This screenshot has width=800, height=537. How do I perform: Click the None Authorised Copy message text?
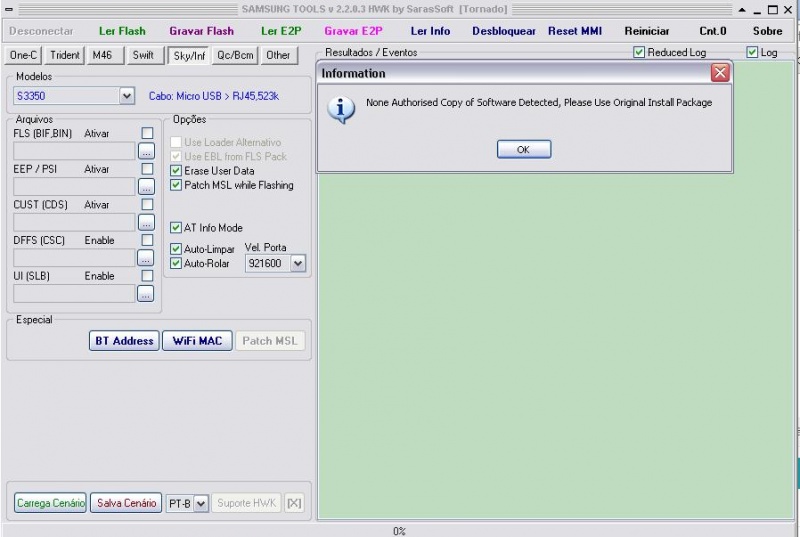pos(539,103)
